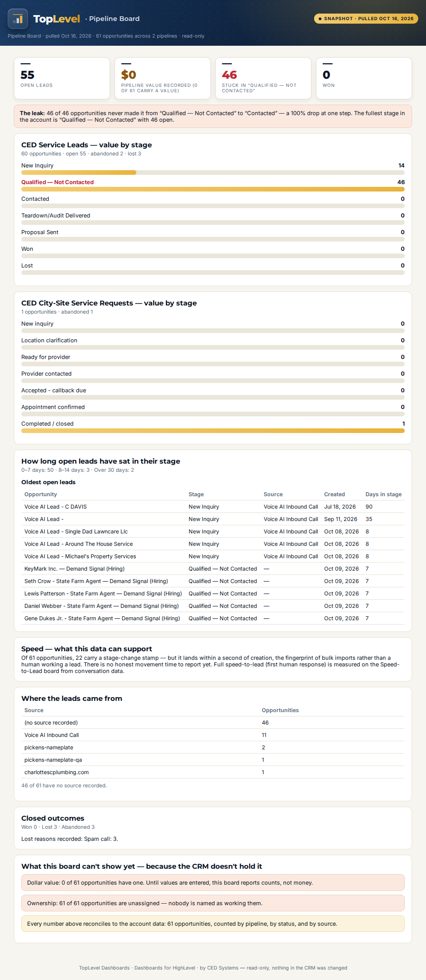
Task: Click the Ready for provider stage label
Action: point(46,357)
